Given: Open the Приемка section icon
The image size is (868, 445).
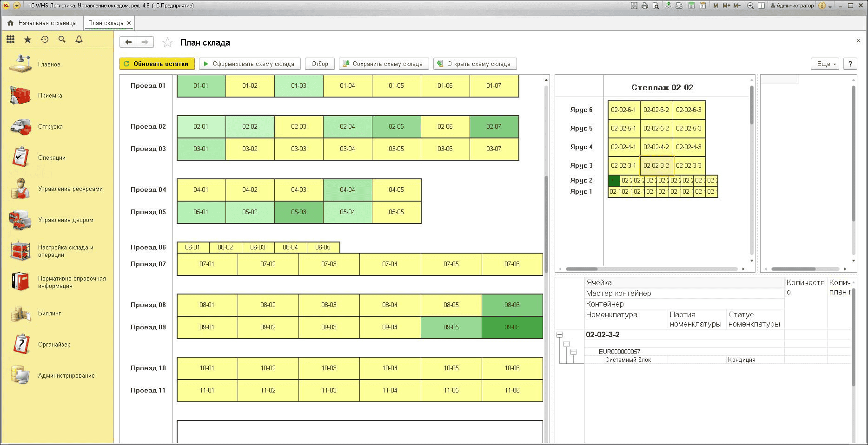Looking at the screenshot, I should [20, 96].
